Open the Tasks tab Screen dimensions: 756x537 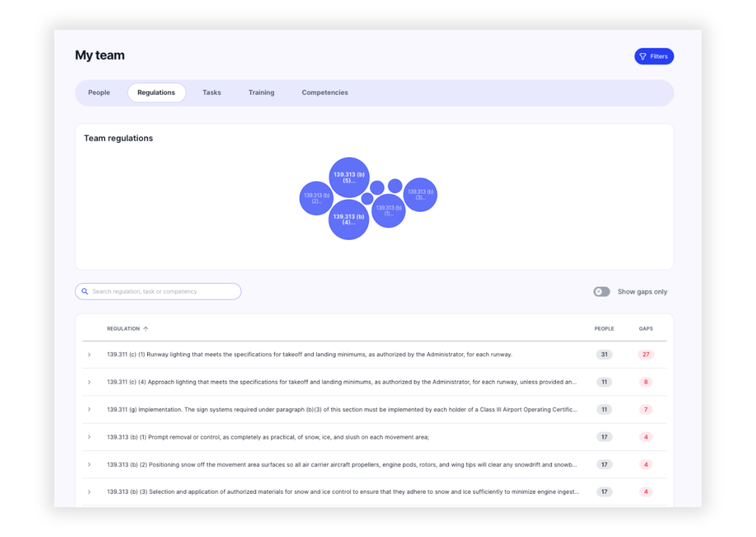click(x=211, y=92)
